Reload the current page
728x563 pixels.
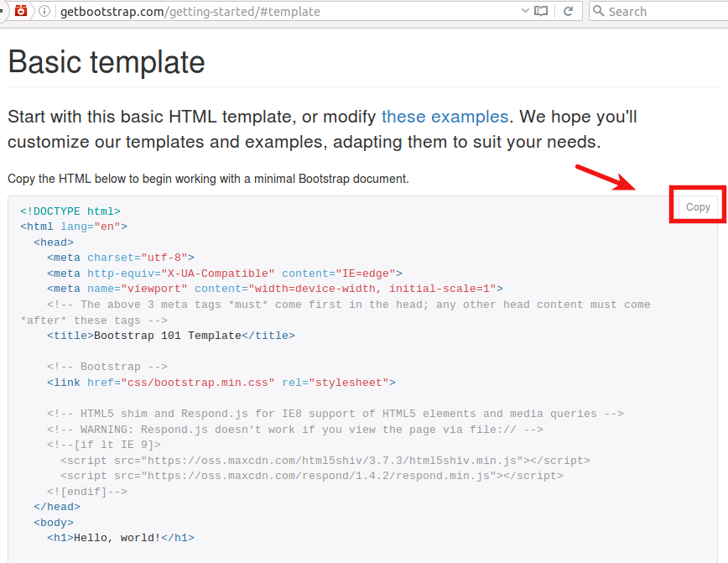[x=568, y=11]
